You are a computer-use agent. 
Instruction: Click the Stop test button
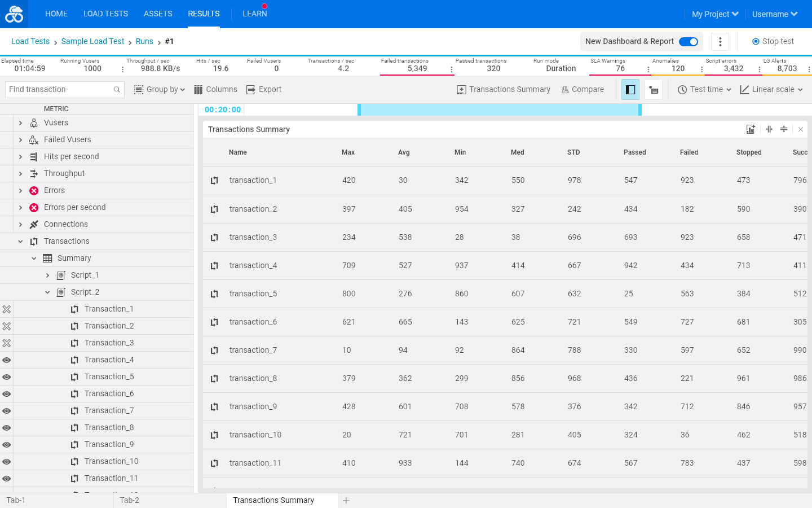tap(773, 42)
